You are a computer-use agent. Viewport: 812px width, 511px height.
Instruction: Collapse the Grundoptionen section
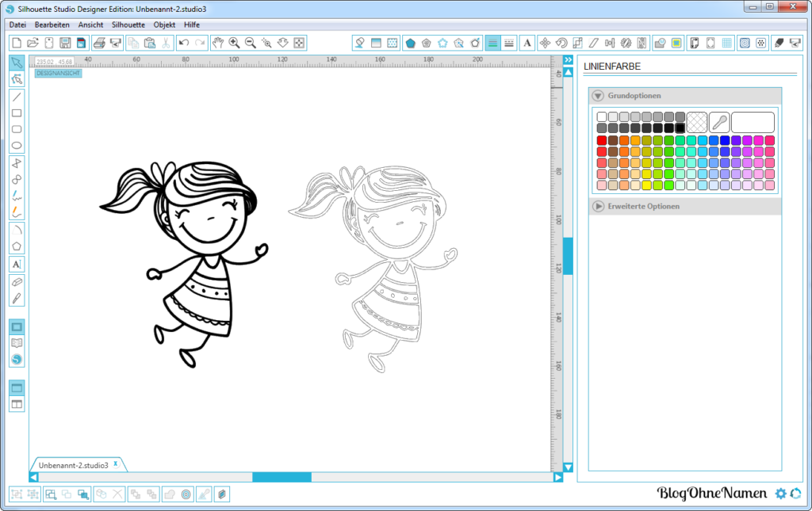tap(598, 95)
